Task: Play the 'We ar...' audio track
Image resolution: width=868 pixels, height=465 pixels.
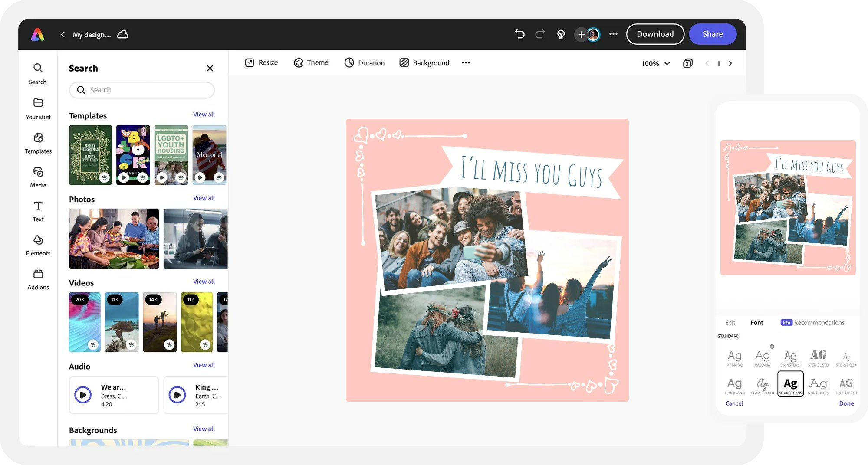Action: tap(82, 395)
